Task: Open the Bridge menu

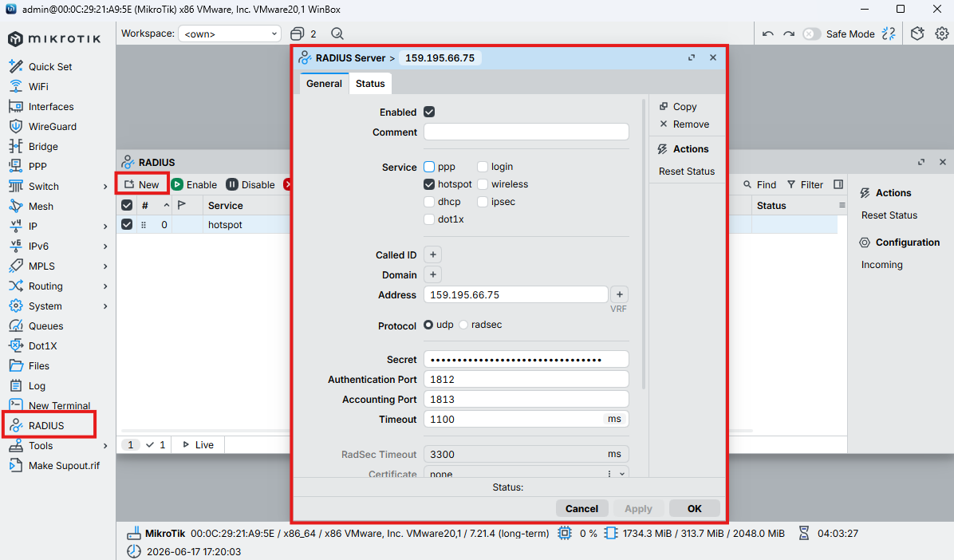Action: (34, 147)
